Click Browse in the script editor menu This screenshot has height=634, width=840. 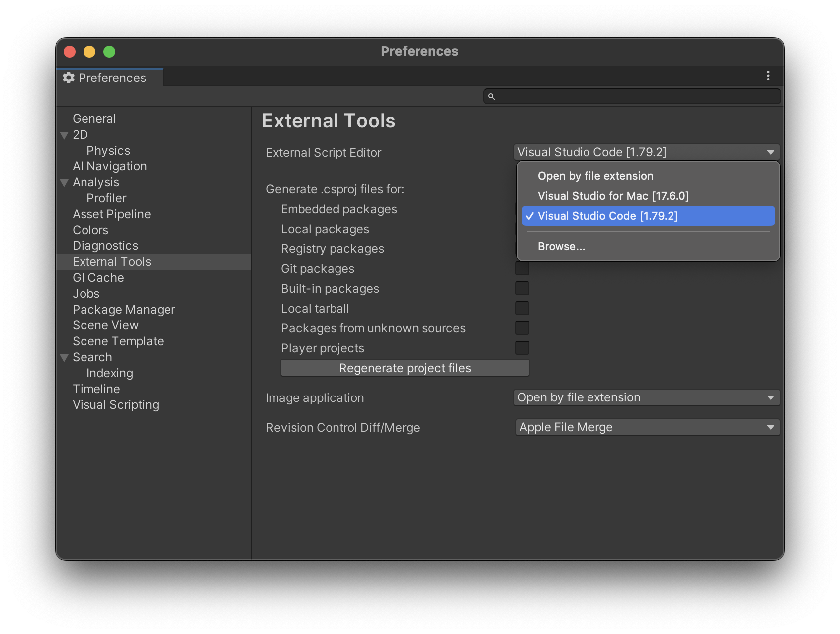tap(561, 246)
